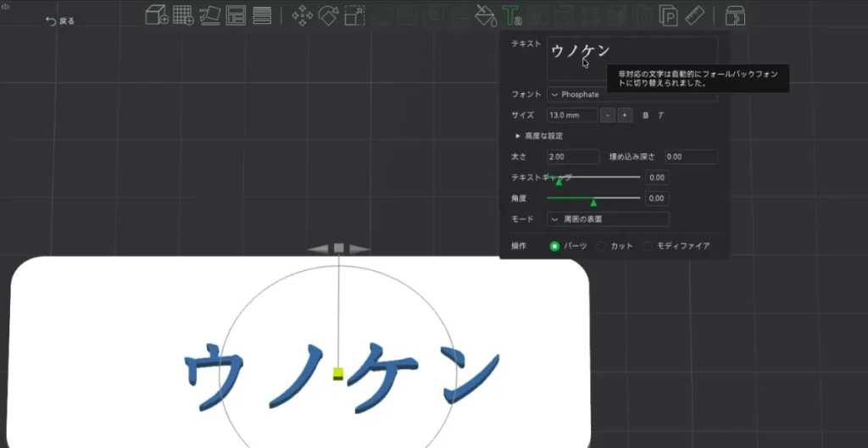Increase the font size with the plus button
This screenshot has width=868, height=448.
tap(625, 115)
